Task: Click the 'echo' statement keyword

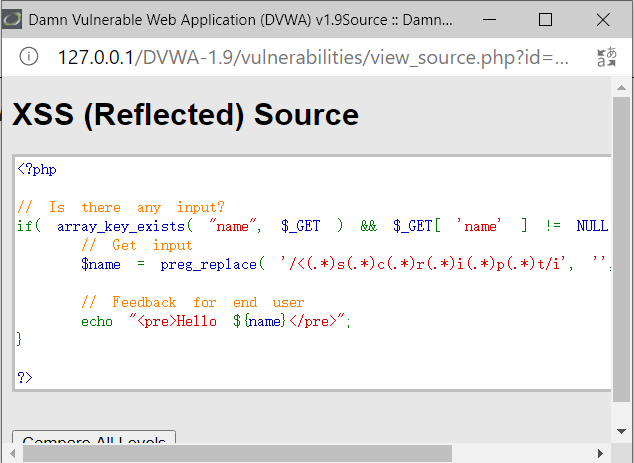Action: click(x=97, y=321)
